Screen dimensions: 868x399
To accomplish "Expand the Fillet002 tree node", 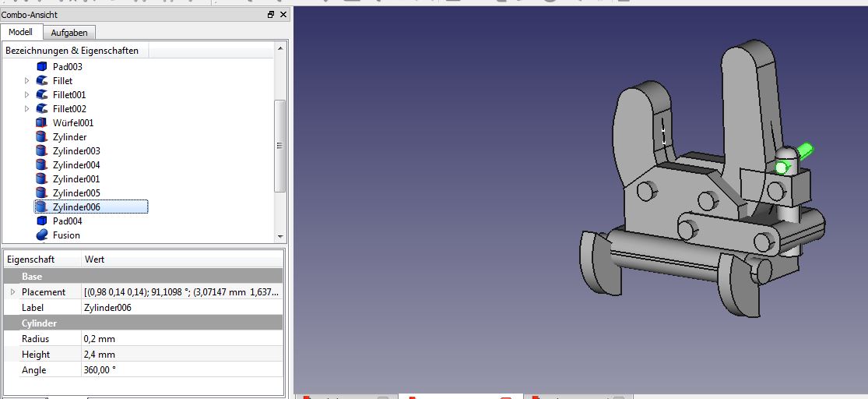I will [x=26, y=109].
